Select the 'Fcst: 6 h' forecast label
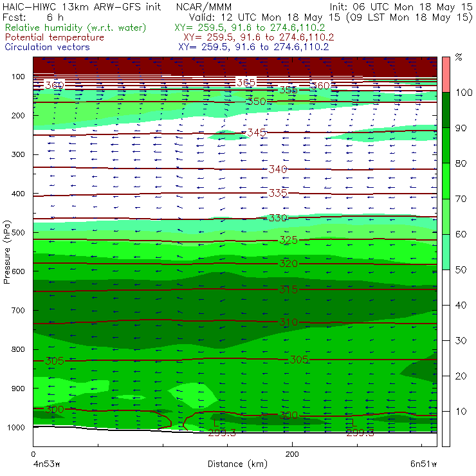This screenshot has height=476, width=476. [33, 17]
